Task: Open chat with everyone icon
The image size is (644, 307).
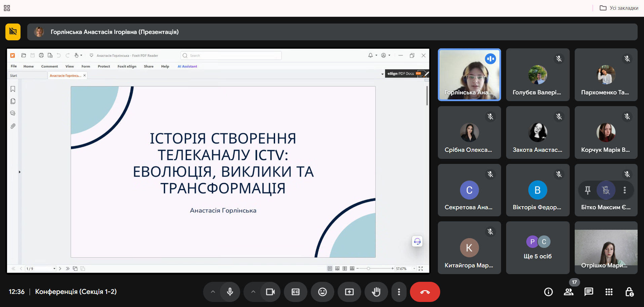Action: click(589, 292)
